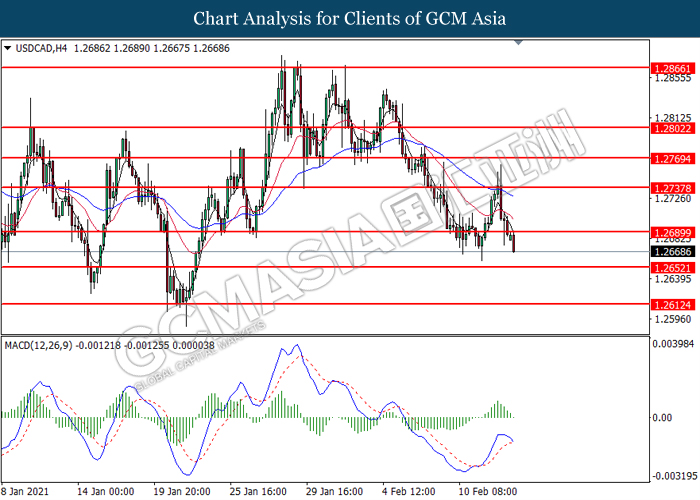Viewport: 700px width, 500px height.
Task: Click the 14 Jan 00:00 time label
Action: click(x=105, y=492)
